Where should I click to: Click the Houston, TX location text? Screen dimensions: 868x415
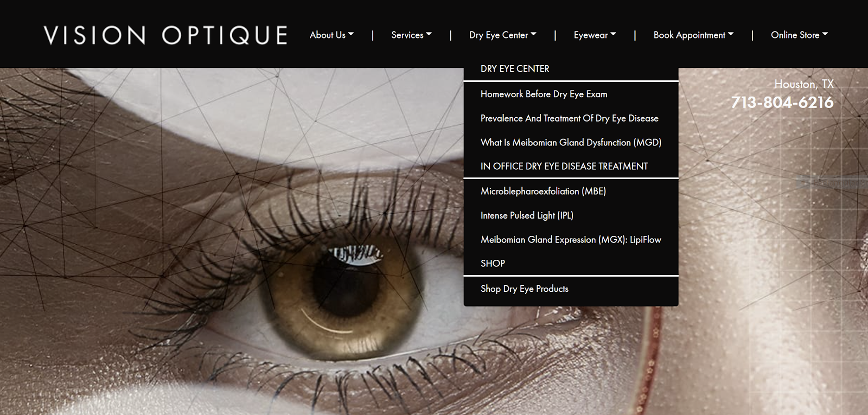804,84
